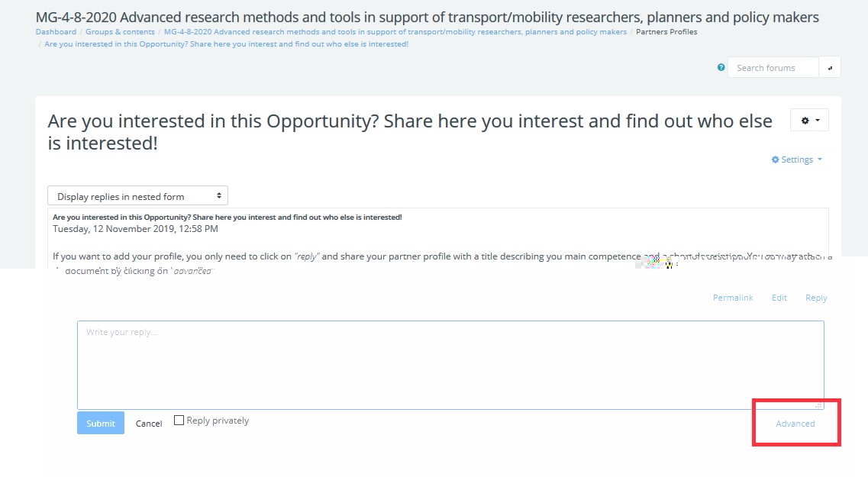Click the Reply link on the post
The image size is (868, 477).
point(816,298)
